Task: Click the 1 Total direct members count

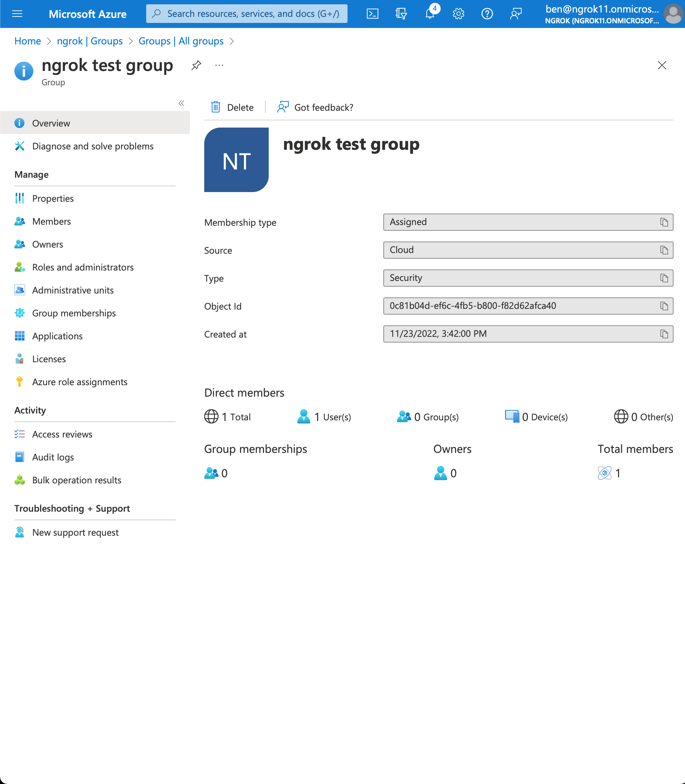Action: pos(227,416)
